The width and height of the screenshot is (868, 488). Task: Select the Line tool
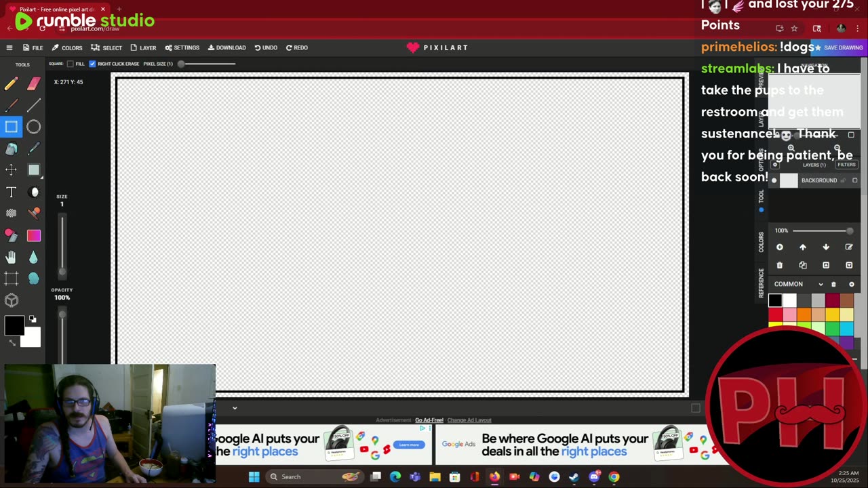coord(34,105)
